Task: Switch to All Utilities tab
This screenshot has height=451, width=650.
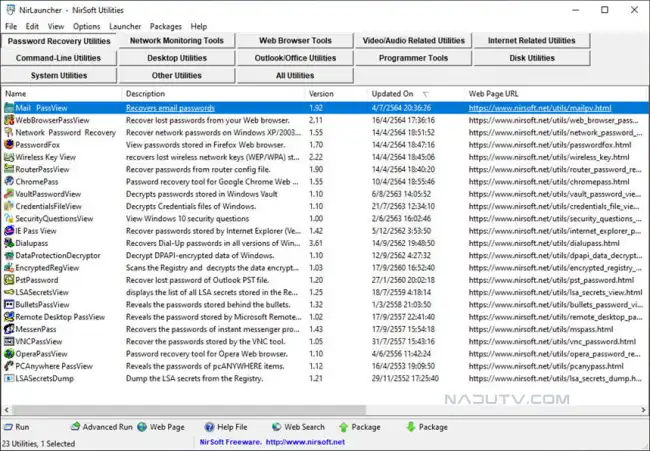Action: pyautogui.click(x=295, y=75)
